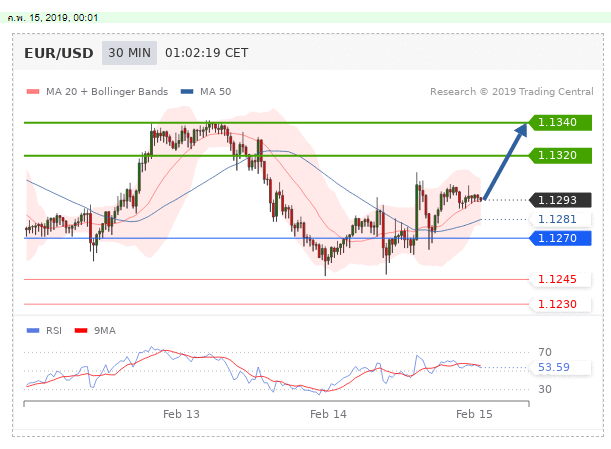Click the 1.1340 green resistance label

[560, 122]
